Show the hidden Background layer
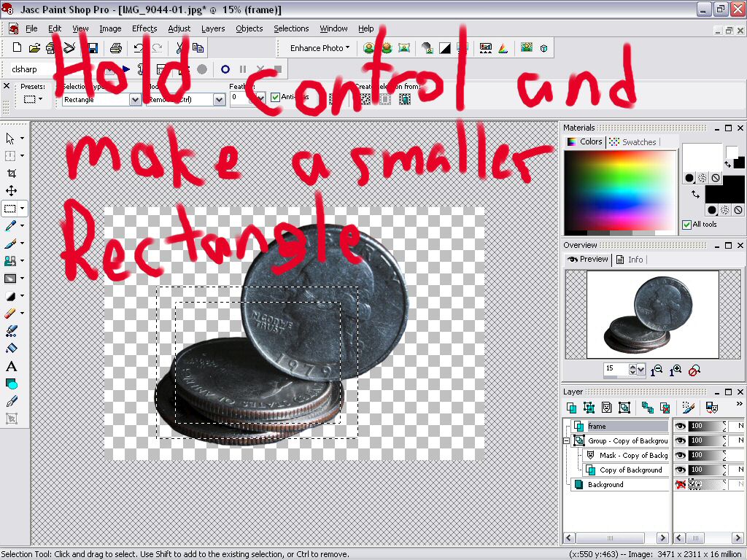 point(680,484)
